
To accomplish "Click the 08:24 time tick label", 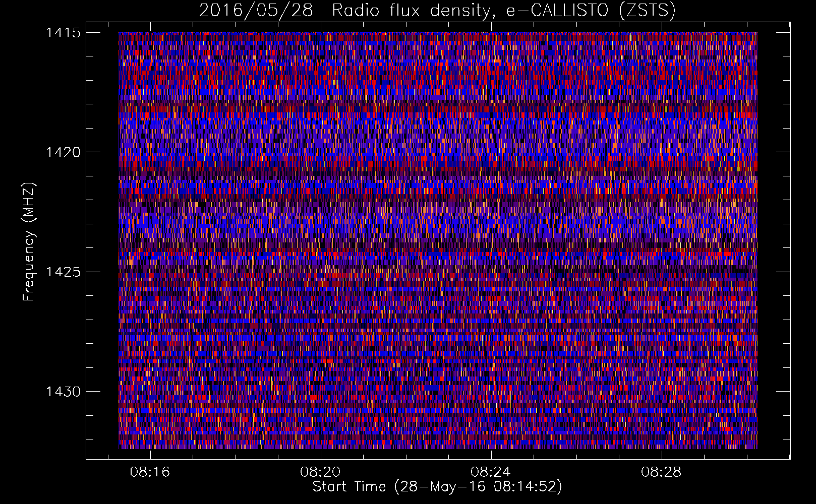I will click(x=491, y=472).
